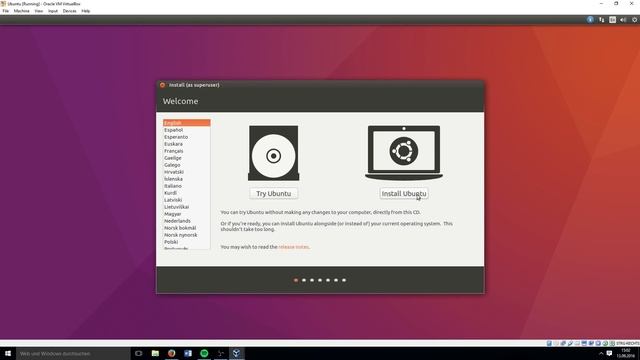
Task: Click the Windows taskbar search box
Action: tap(73, 353)
